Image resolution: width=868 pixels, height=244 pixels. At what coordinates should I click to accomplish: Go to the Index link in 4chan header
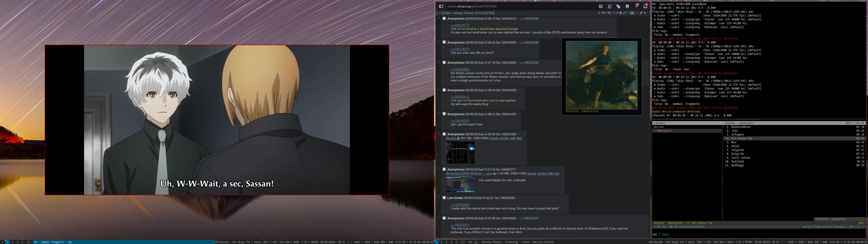[x=448, y=13]
